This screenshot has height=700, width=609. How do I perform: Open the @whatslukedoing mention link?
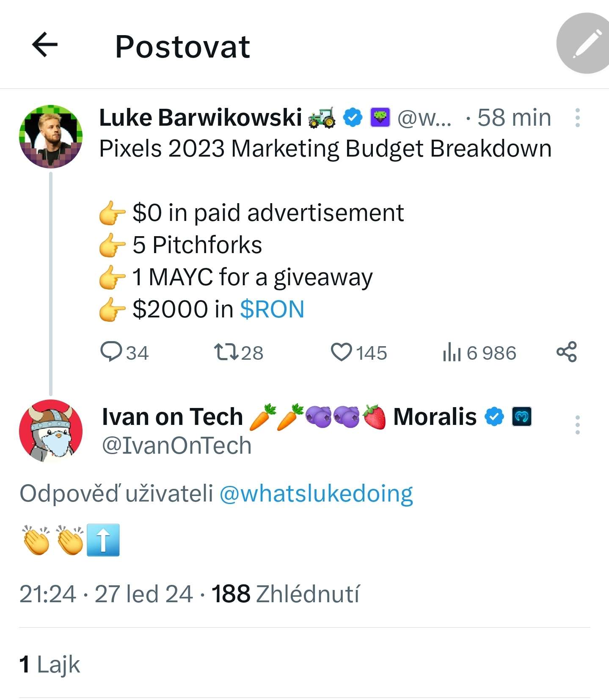(316, 493)
